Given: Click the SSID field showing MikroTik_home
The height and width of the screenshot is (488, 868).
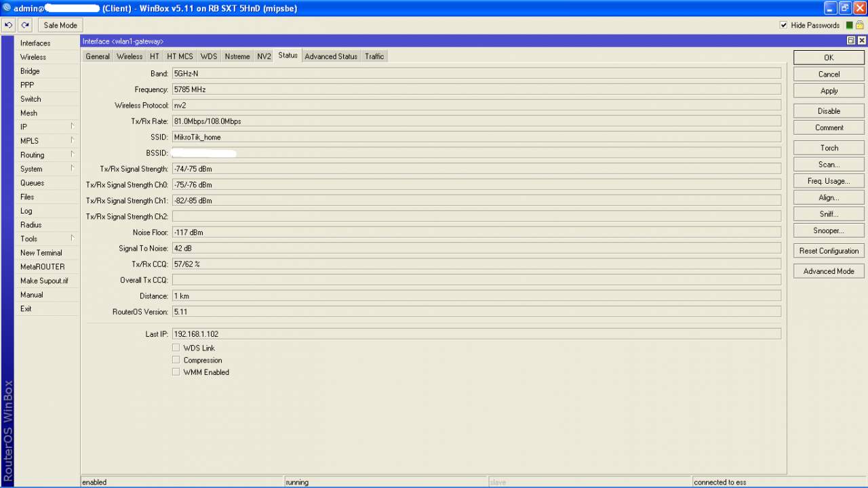Looking at the screenshot, I should click(x=476, y=137).
